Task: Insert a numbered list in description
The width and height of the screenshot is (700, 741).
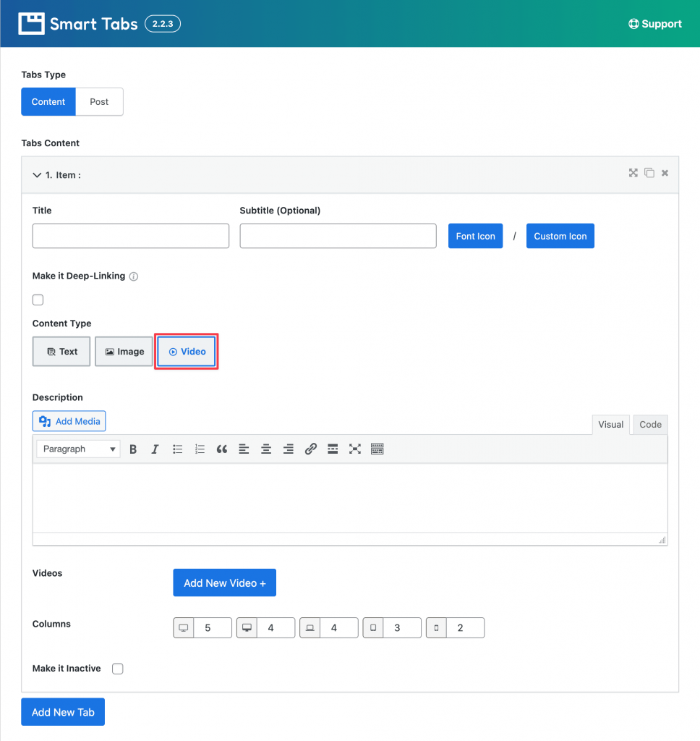Action: [x=200, y=449]
